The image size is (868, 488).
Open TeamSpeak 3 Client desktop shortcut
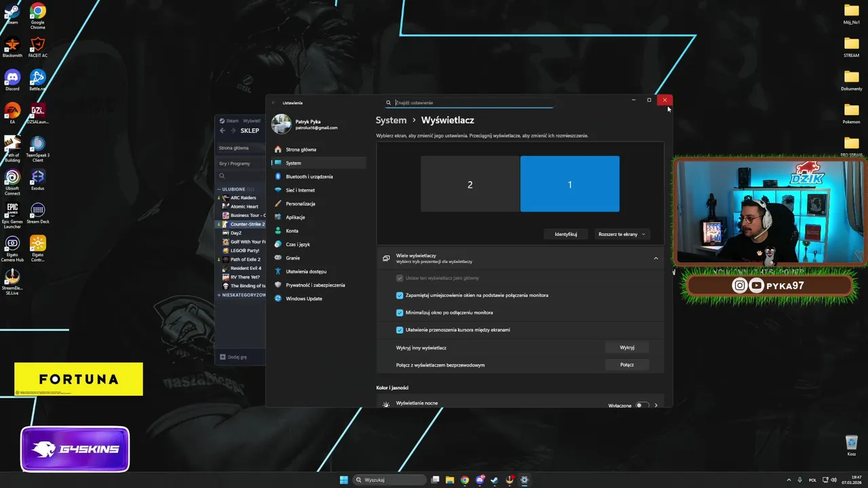[38, 149]
